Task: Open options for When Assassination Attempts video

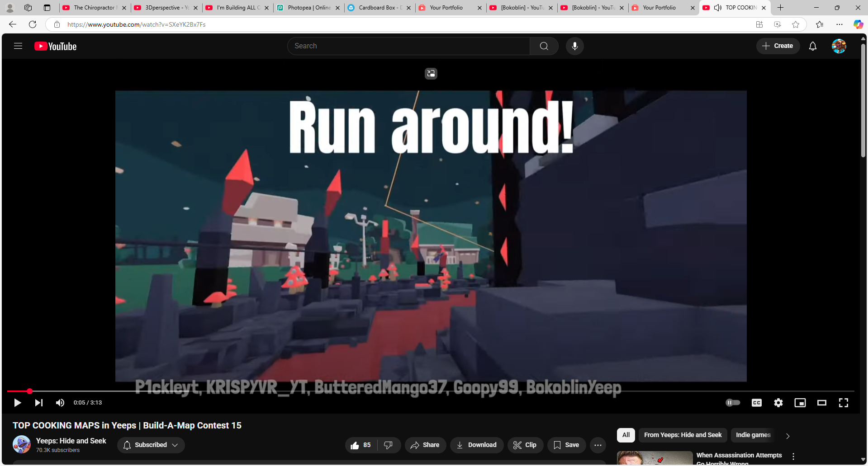Action: click(x=793, y=457)
